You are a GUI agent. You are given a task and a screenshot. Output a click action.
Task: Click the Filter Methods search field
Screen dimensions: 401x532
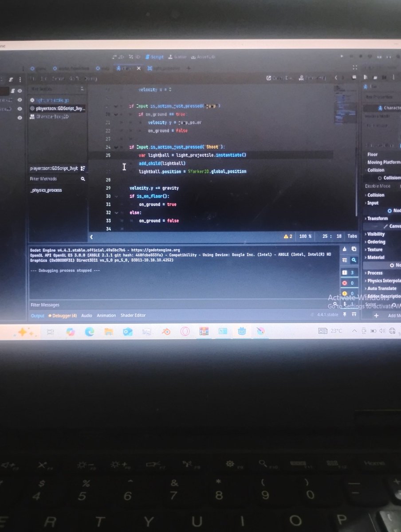[57, 179]
